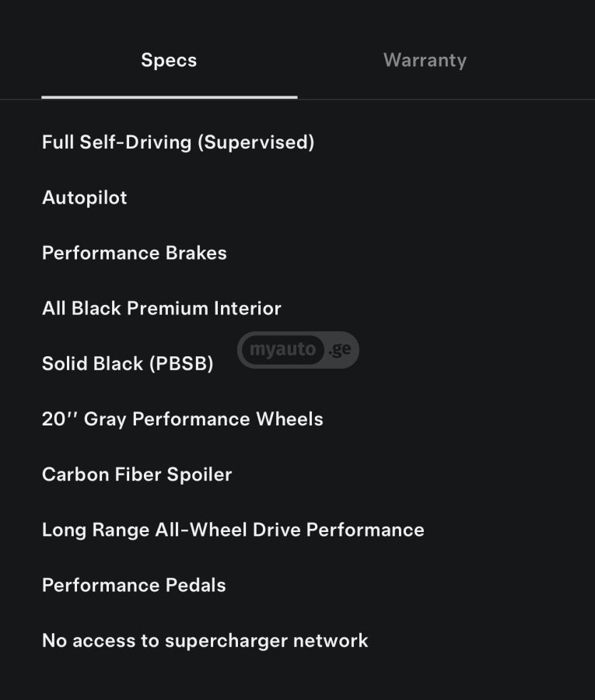Select the No access to supercharger network item

point(205,640)
